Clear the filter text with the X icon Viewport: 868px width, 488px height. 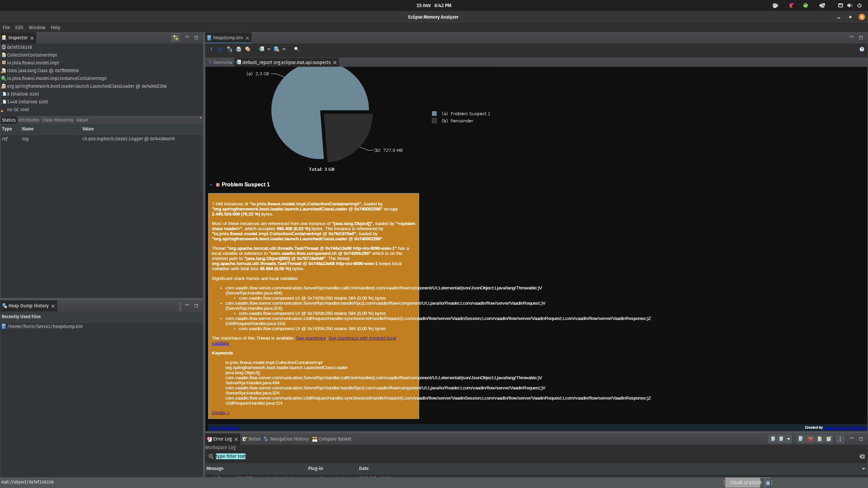click(x=862, y=456)
